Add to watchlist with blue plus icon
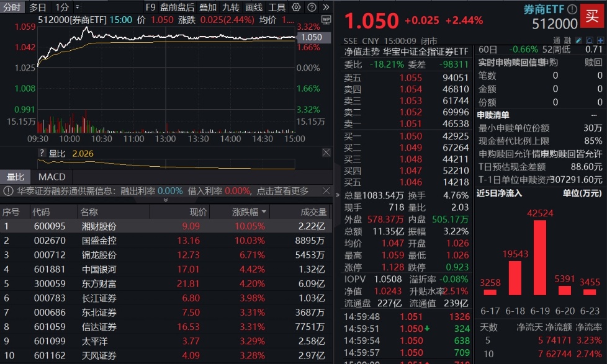This screenshot has height=364, width=607. click(x=600, y=40)
